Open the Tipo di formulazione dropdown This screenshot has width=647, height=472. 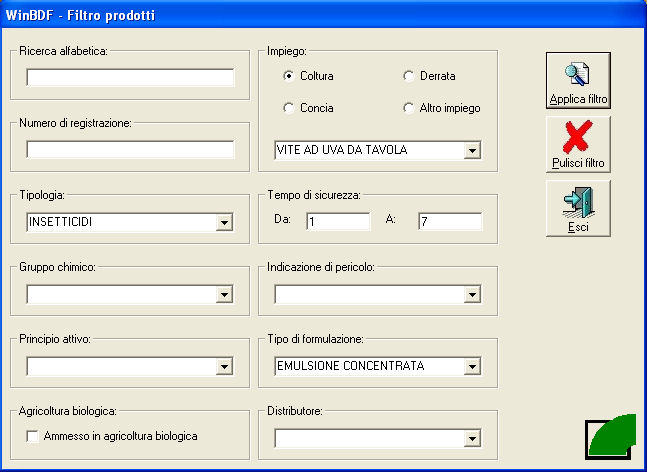(472, 366)
